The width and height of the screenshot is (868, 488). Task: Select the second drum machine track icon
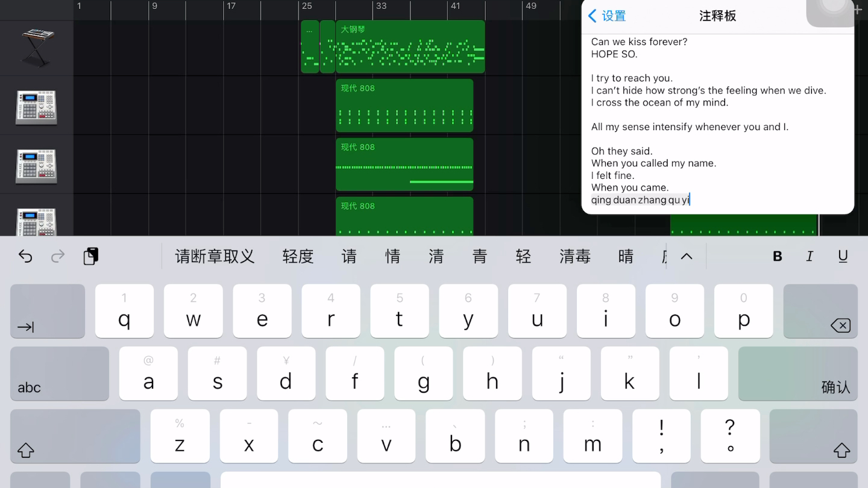tap(36, 166)
